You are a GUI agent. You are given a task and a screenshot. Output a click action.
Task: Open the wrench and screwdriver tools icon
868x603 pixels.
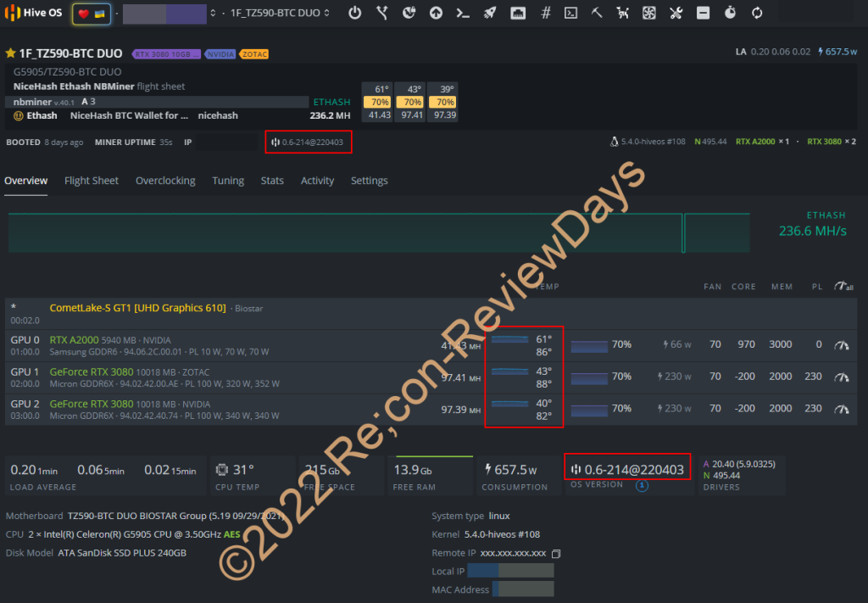(676, 14)
